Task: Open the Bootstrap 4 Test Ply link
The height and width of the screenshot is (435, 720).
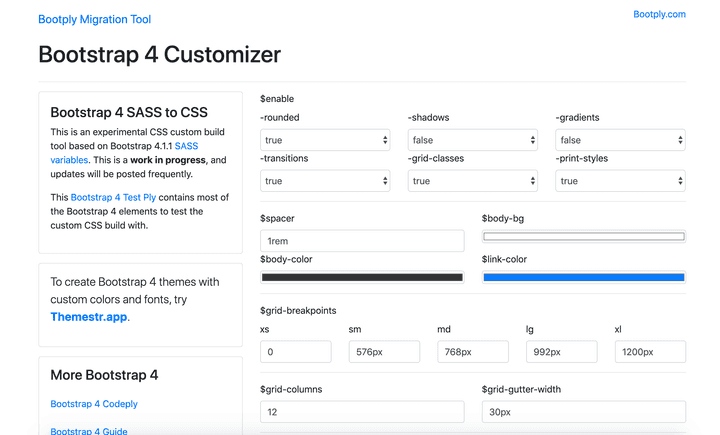Action: click(x=113, y=198)
